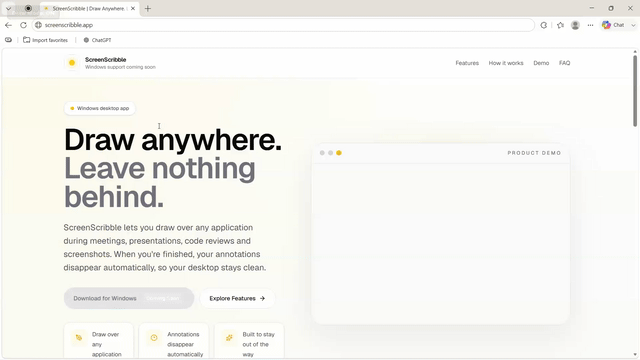
Task: Open FAQ in site navigation
Action: [564, 63]
